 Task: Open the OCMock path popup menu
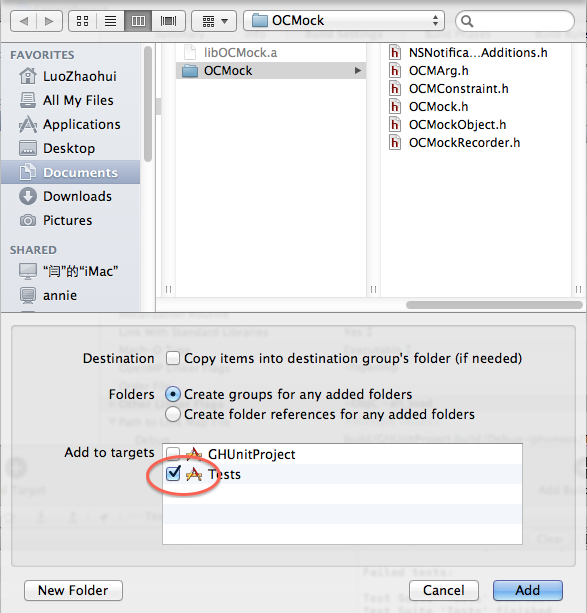pyautogui.click(x=344, y=20)
